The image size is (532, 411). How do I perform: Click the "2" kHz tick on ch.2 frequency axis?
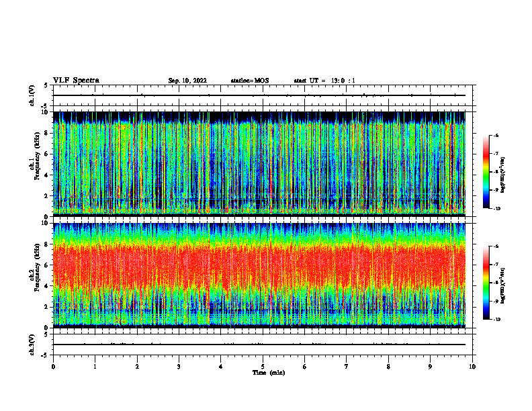[x=47, y=307]
